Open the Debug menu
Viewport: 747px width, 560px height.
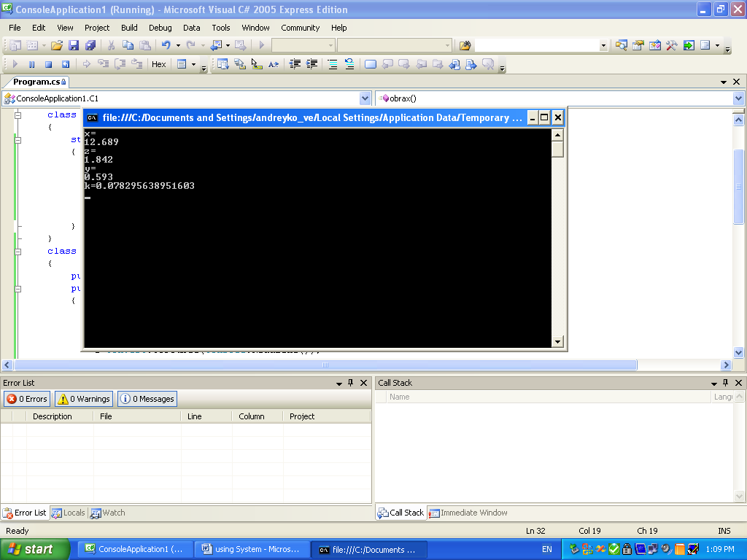[x=160, y=28]
